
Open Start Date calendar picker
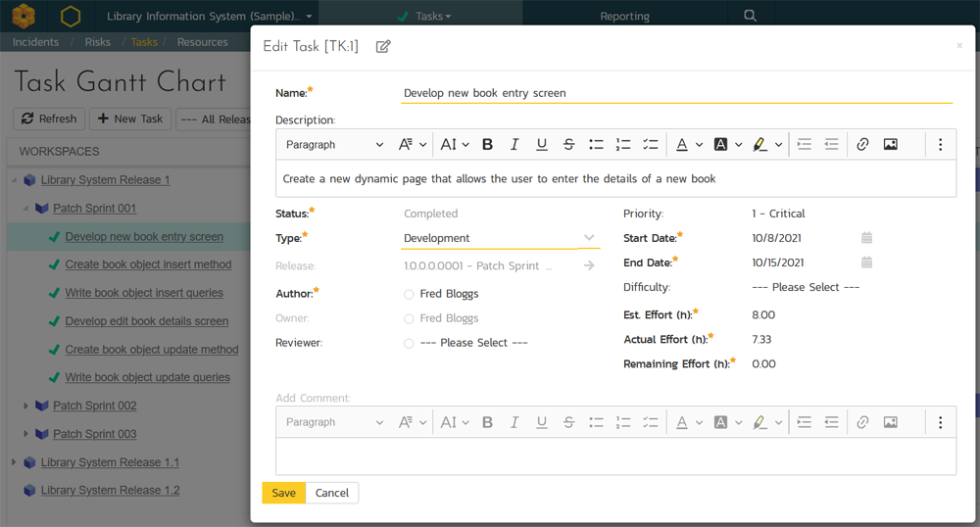click(x=866, y=238)
